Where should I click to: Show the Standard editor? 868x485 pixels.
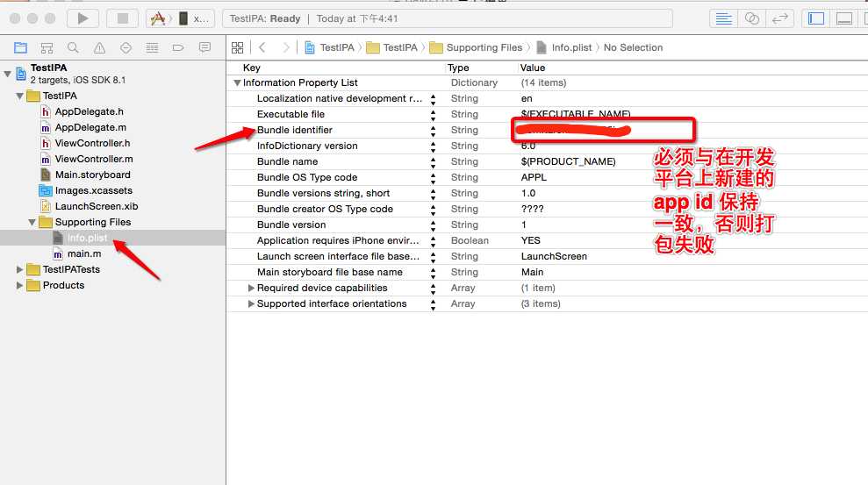pos(723,18)
